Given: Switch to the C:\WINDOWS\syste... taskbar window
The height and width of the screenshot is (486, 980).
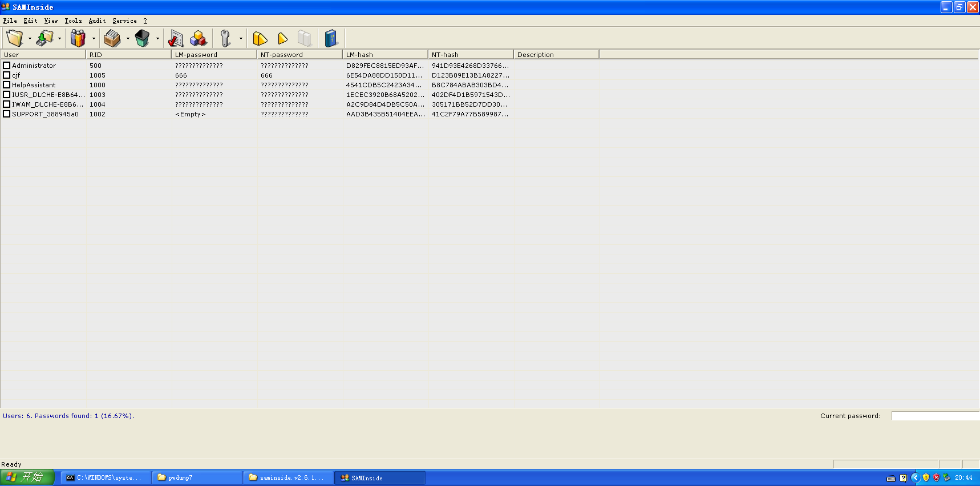Looking at the screenshot, I should tap(106, 478).
